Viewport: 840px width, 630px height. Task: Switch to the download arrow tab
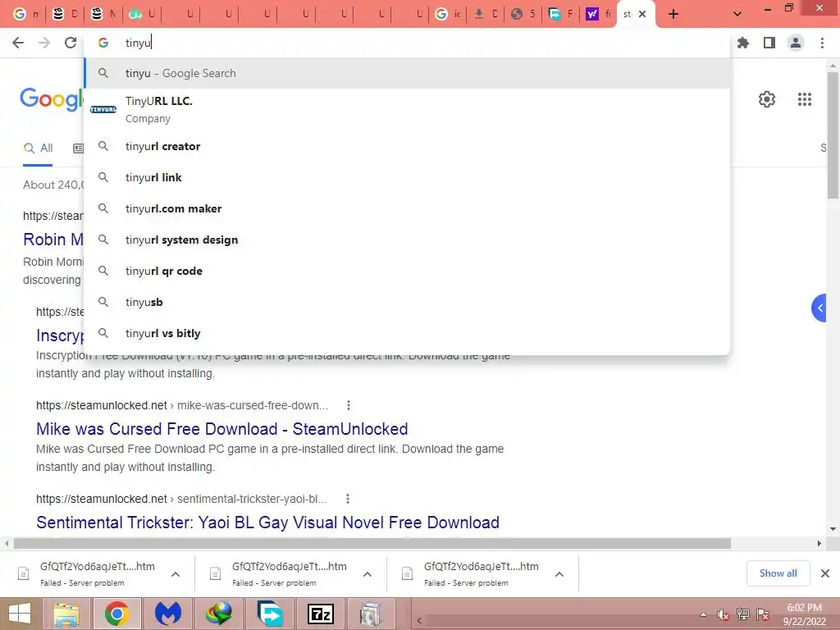point(486,15)
